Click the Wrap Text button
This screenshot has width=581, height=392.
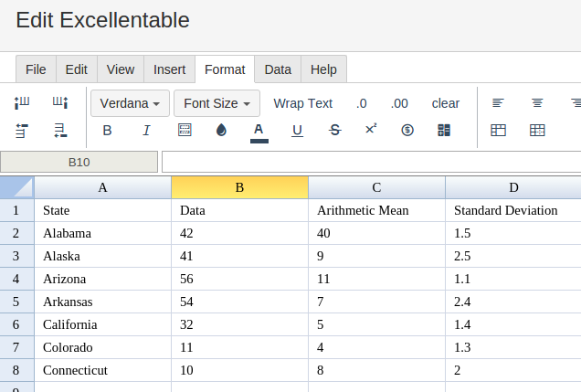[x=302, y=103]
